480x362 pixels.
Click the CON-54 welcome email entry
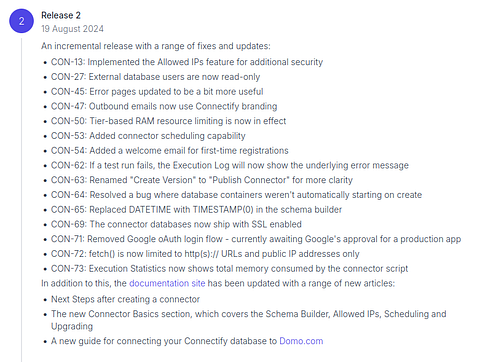(170, 150)
